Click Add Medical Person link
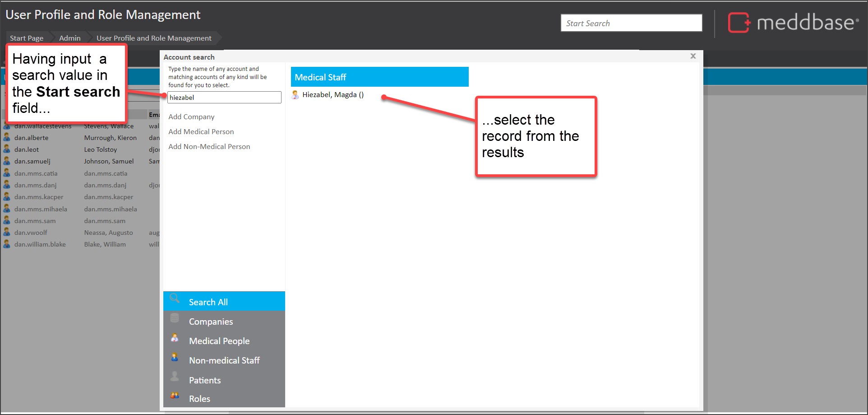This screenshot has width=868, height=415. [201, 132]
